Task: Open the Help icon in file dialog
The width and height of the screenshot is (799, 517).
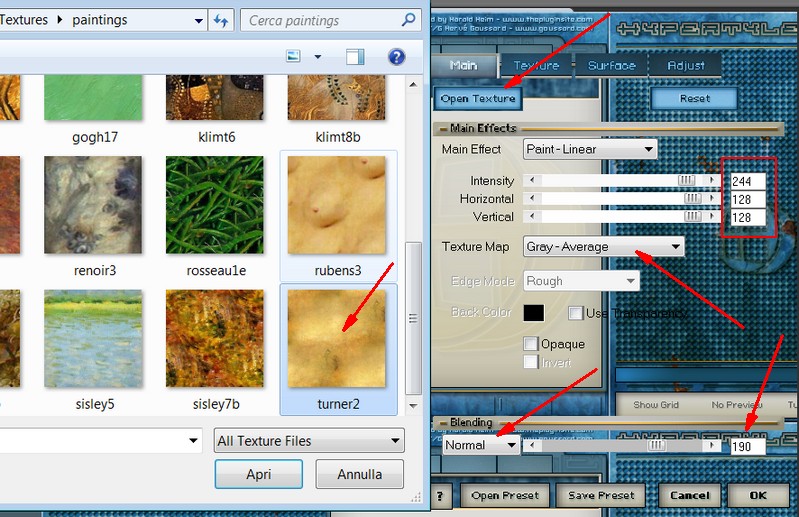Action: [x=396, y=57]
